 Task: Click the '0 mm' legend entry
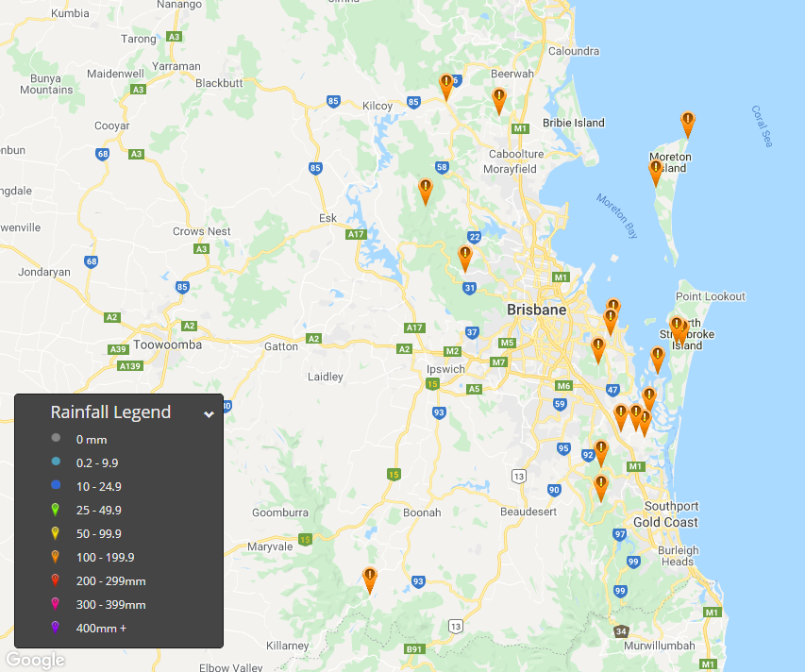pos(92,440)
